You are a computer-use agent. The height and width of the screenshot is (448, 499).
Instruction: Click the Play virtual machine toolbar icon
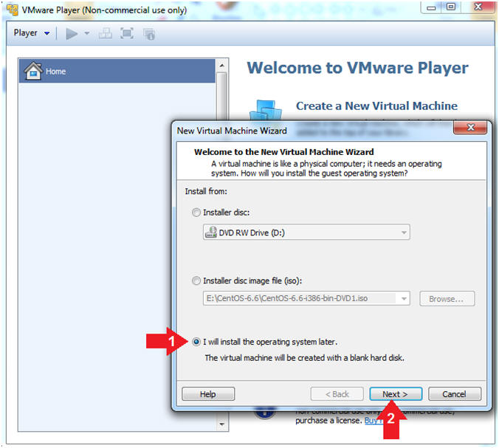tap(72, 33)
